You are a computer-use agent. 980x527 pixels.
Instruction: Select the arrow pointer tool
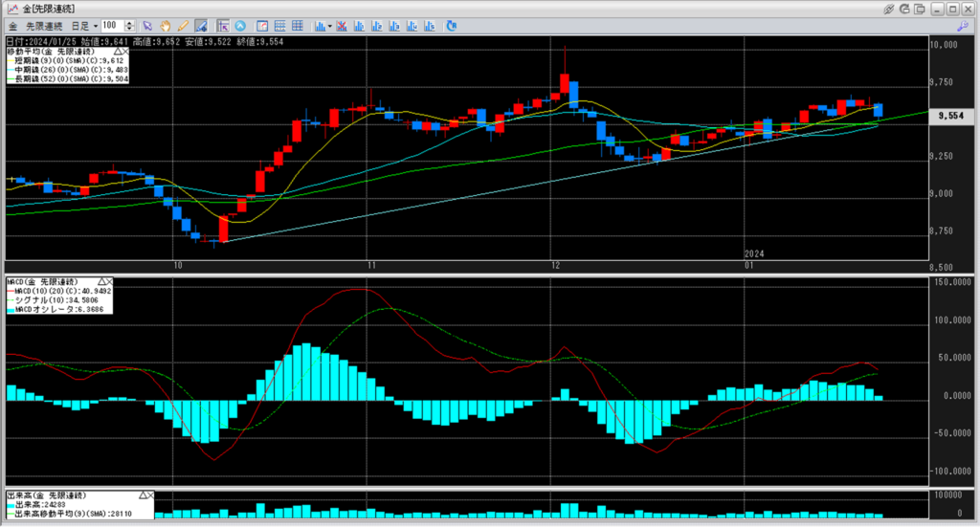[x=148, y=25]
